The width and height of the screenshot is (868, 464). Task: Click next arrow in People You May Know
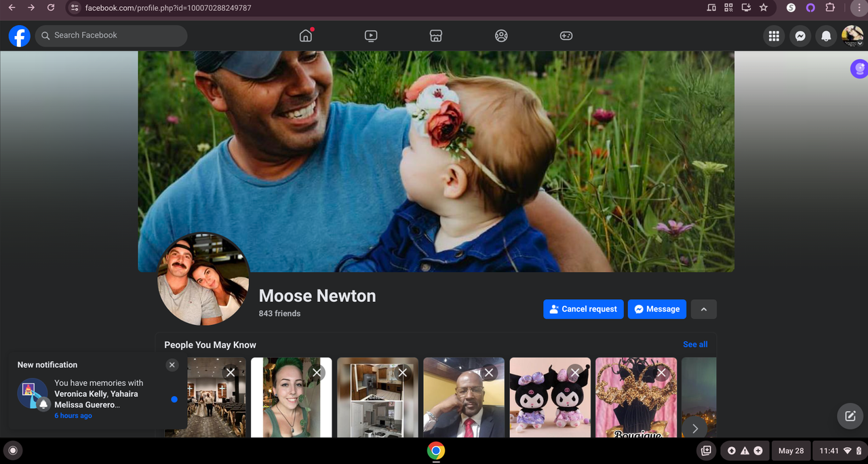click(694, 429)
